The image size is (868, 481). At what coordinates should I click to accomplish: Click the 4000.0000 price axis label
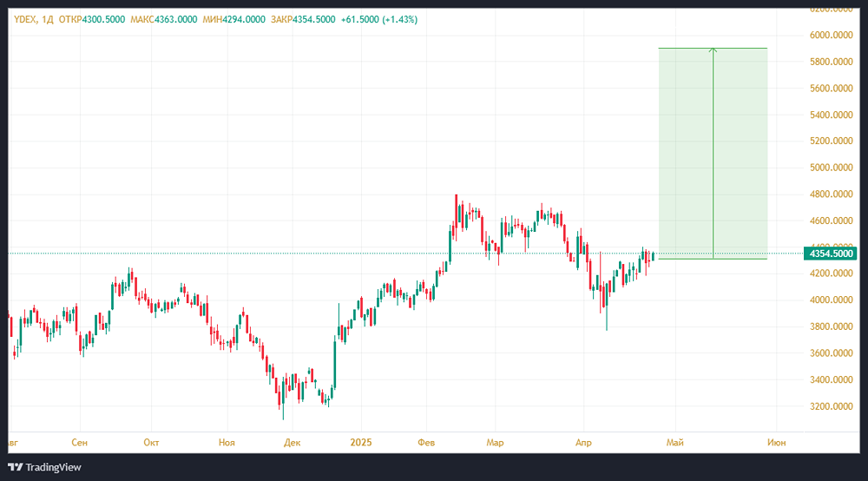[831, 300]
